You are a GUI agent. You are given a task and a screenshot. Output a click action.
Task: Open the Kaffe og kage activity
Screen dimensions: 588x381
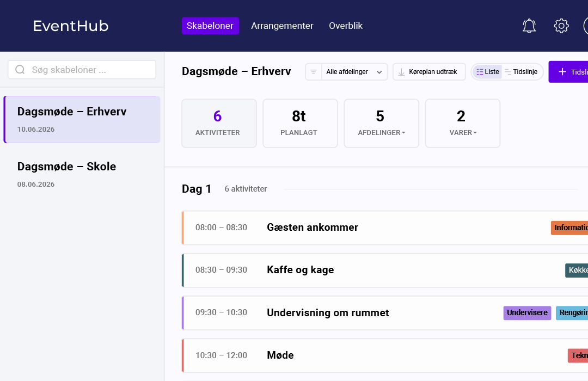point(385,271)
